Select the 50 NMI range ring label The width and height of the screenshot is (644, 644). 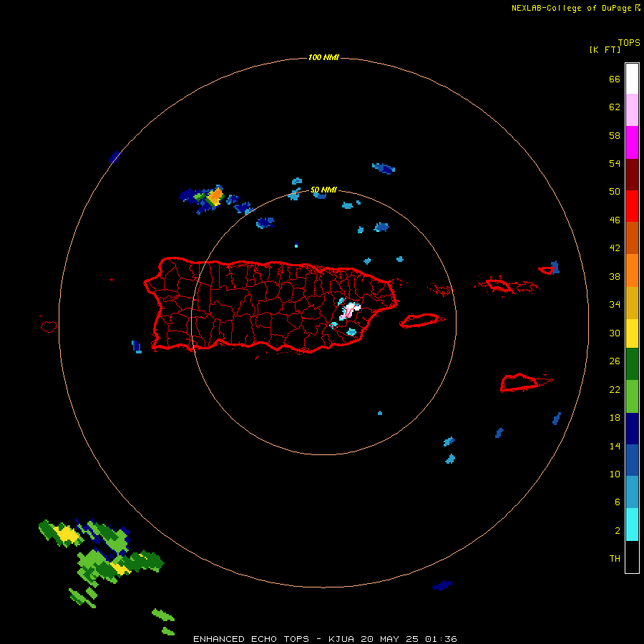click(x=323, y=190)
